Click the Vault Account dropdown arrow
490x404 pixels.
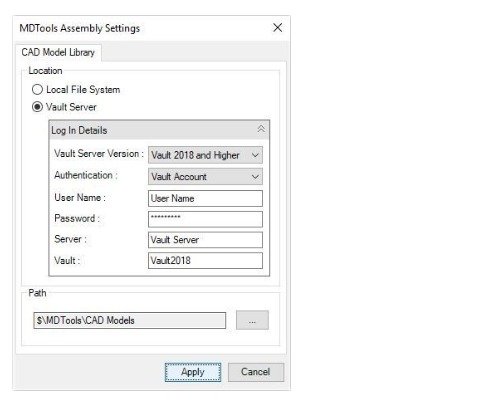(255, 177)
